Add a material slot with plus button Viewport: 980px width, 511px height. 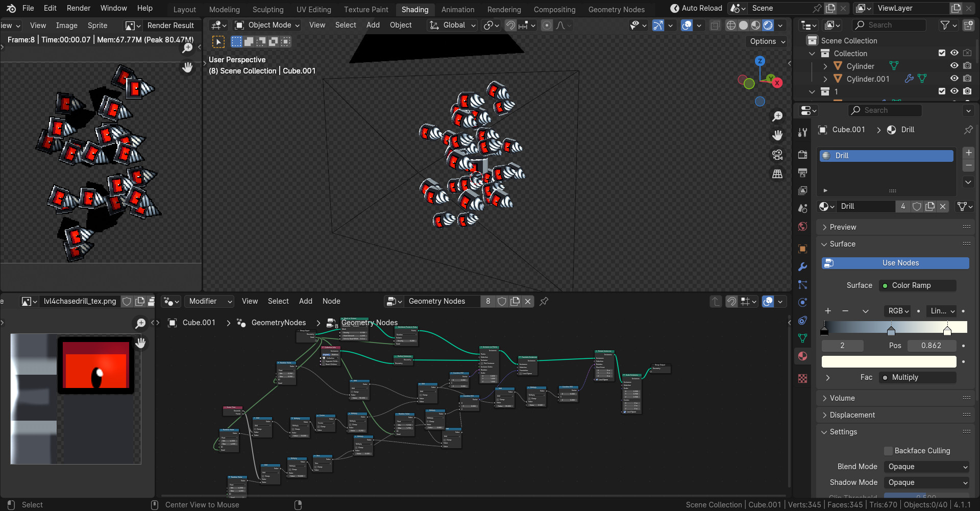coord(968,153)
